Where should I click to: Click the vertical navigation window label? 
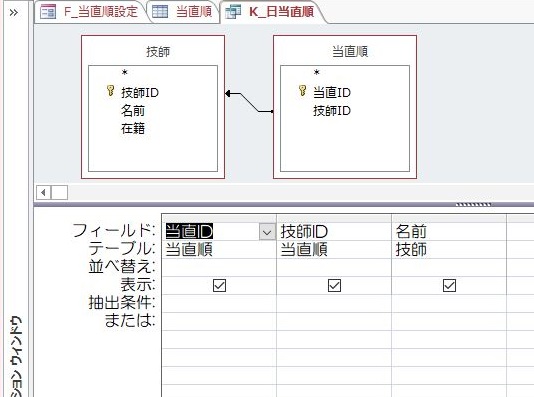tap(16, 356)
